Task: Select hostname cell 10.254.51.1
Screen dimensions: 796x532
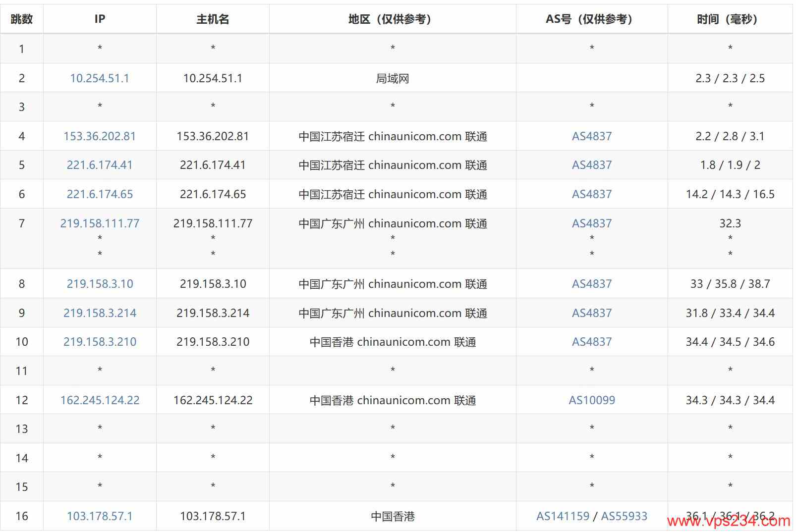Action: (213, 78)
